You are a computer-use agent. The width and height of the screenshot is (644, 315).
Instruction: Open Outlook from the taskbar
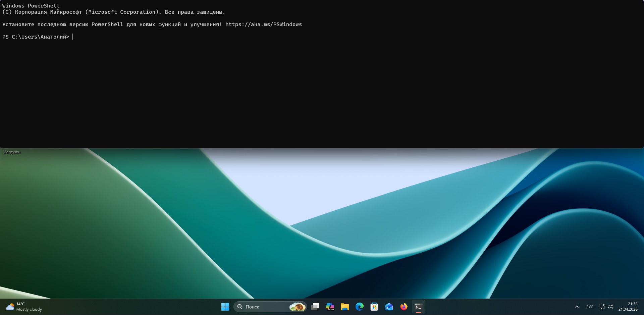pyautogui.click(x=389, y=307)
